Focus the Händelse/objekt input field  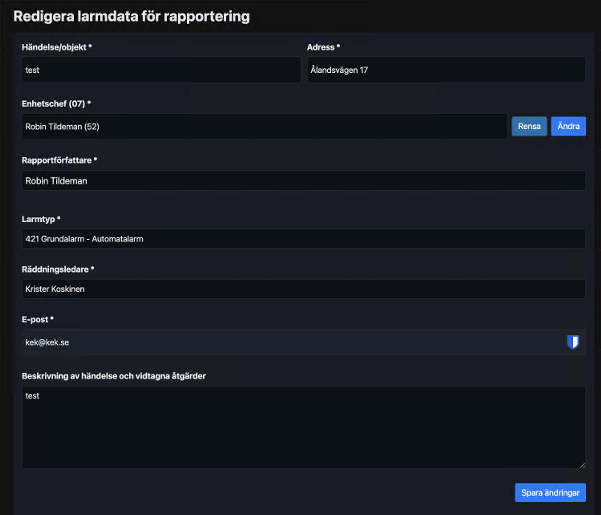(160, 70)
